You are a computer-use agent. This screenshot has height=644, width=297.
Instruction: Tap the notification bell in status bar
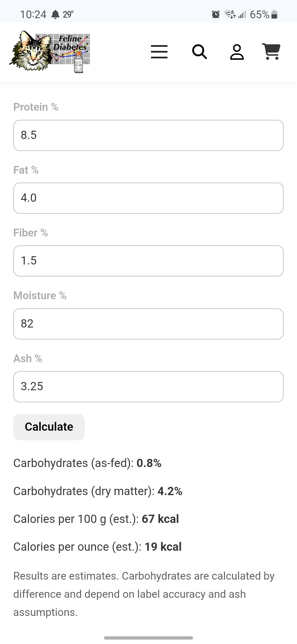[55, 14]
